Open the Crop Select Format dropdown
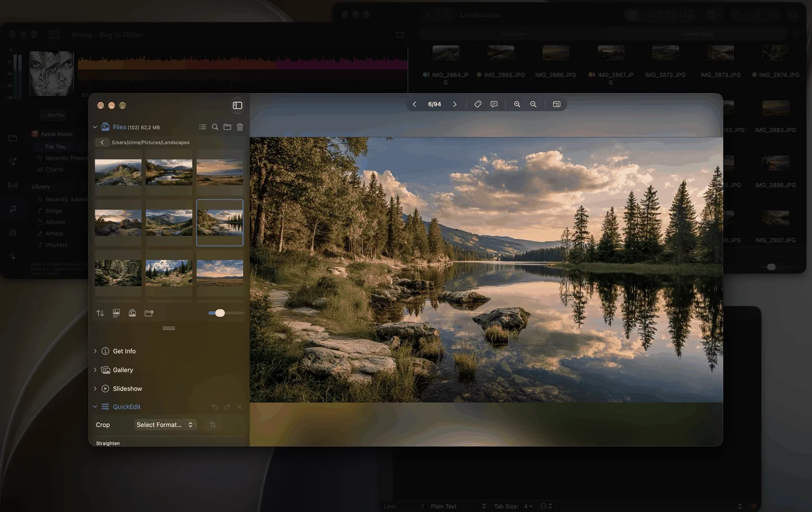 (165, 425)
